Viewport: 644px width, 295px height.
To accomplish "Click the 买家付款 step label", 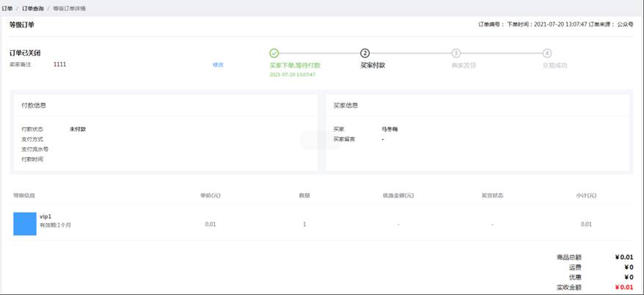I will pos(373,65).
